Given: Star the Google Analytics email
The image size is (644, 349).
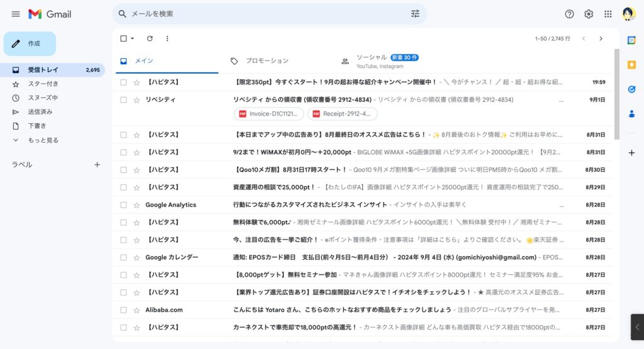Looking at the screenshot, I should click(x=136, y=205).
